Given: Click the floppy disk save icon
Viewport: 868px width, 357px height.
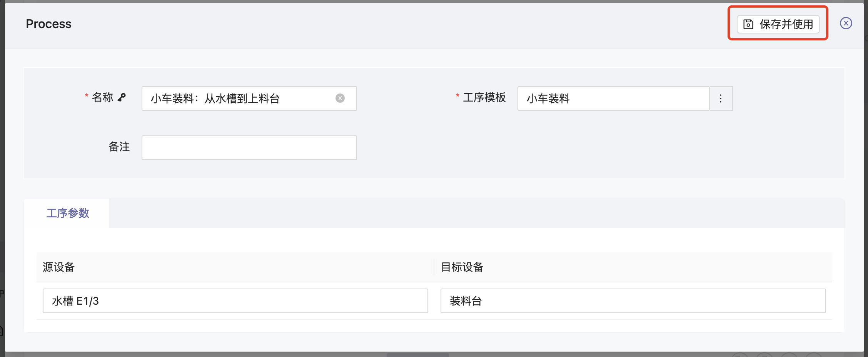Looking at the screenshot, I should pyautogui.click(x=748, y=24).
